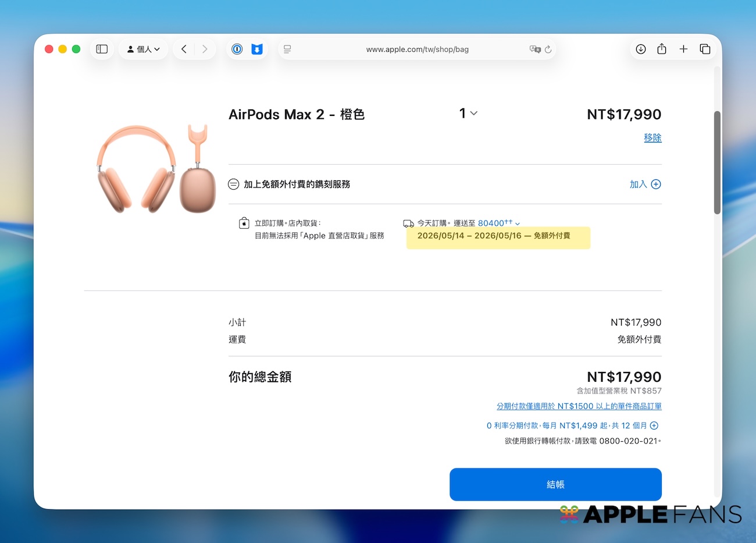Show the tab overview icon
Screen dimensions: 756x543
point(705,49)
